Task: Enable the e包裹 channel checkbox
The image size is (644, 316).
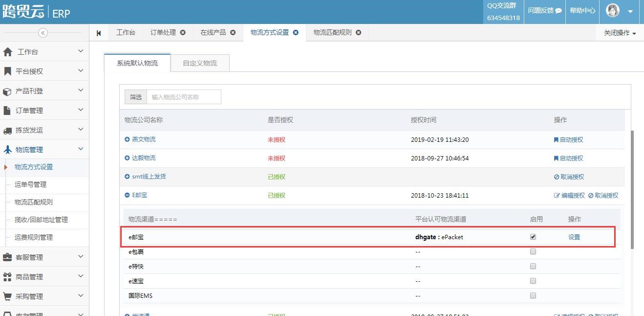Action: (533, 251)
